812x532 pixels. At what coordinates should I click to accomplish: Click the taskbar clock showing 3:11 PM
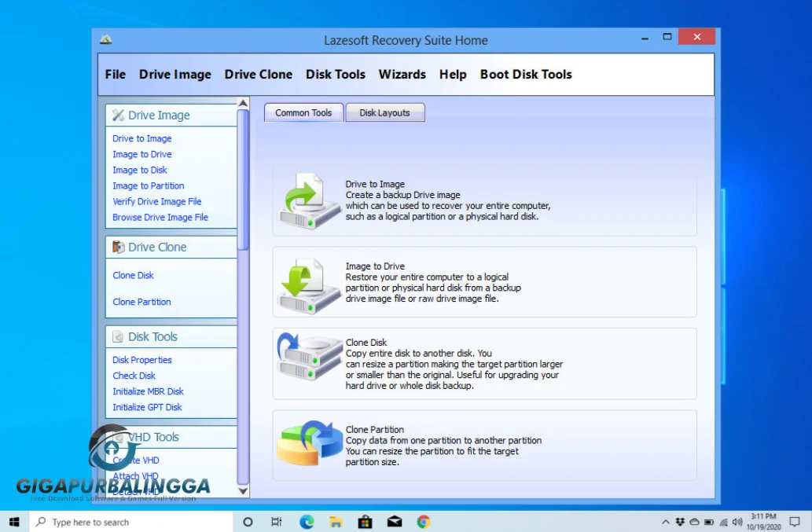pyautogui.click(x=763, y=522)
